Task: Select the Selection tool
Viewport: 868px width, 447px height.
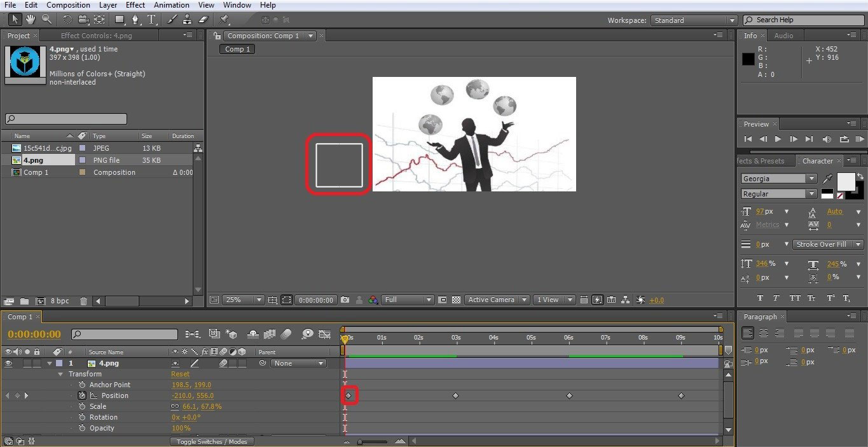Action: (x=14, y=19)
